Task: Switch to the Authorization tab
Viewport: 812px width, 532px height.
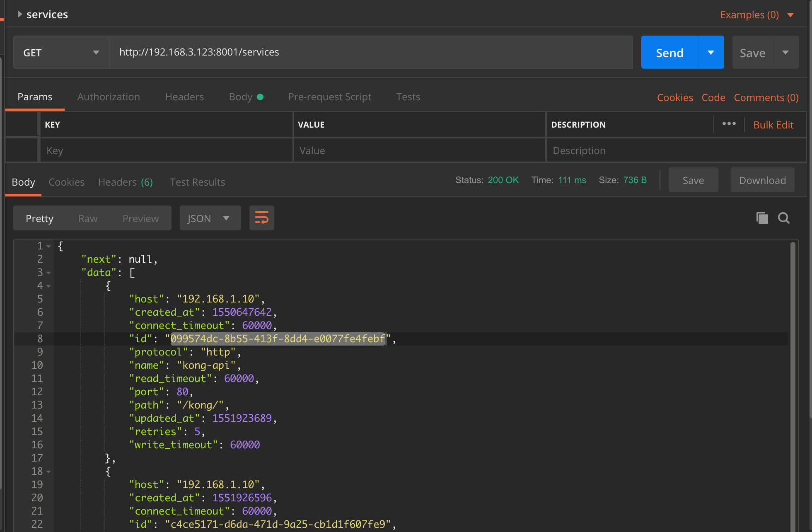Action: pyautogui.click(x=109, y=97)
